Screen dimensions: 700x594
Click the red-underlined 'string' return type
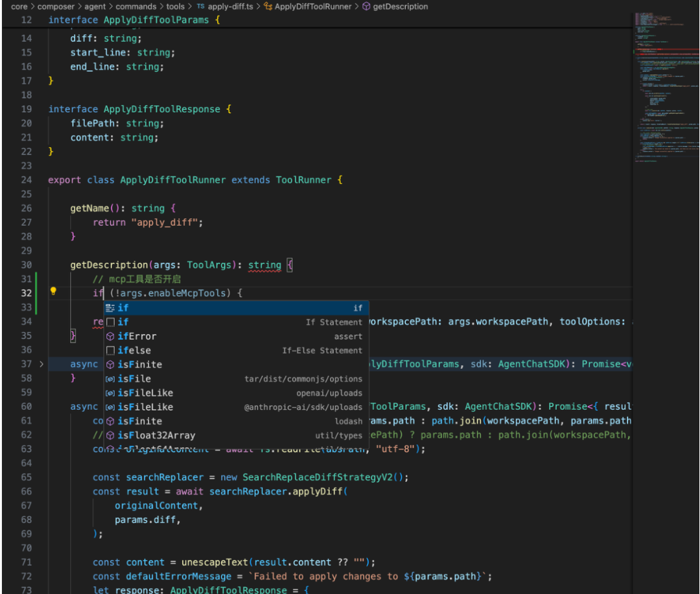pyautogui.click(x=264, y=265)
